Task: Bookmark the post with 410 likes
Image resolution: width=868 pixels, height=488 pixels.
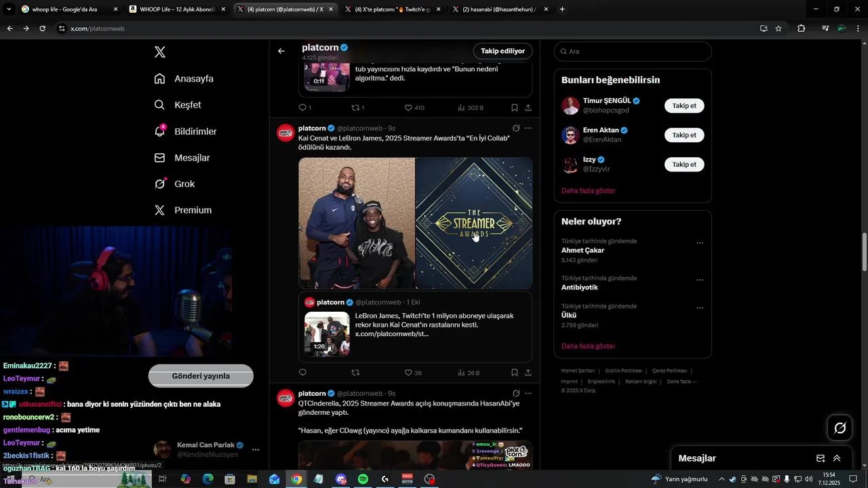Action: click(515, 107)
